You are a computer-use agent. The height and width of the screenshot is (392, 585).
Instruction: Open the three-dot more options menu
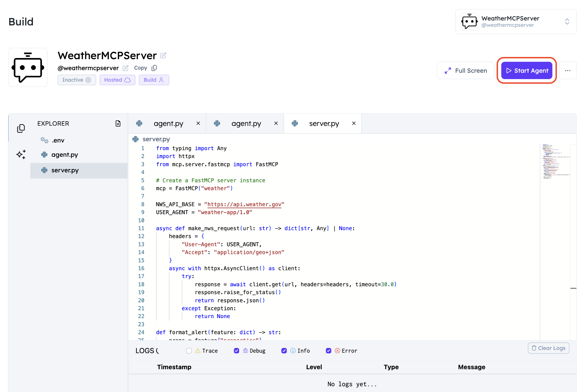point(568,70)
